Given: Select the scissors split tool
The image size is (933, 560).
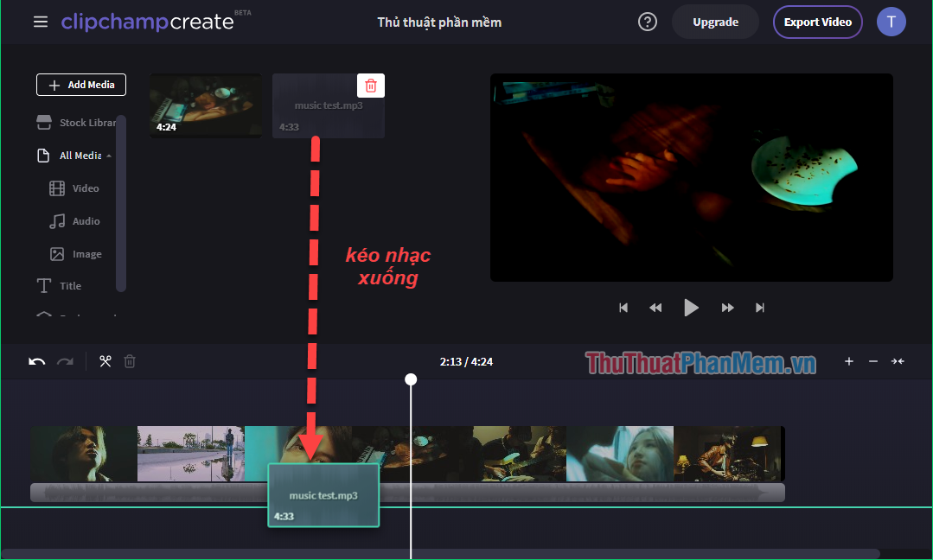Looking at the screenshot, I should tap(105, 360).
